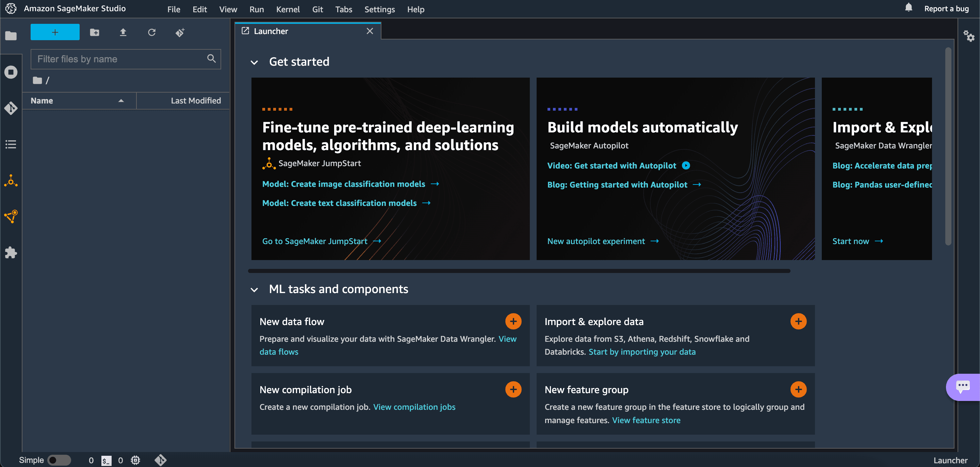
Task: Collapse the ML tasks and components section
Action: (x=254, y=290)
